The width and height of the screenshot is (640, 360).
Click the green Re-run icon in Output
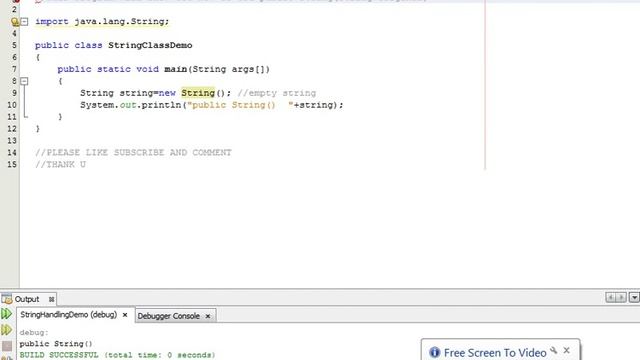point(7,314)
